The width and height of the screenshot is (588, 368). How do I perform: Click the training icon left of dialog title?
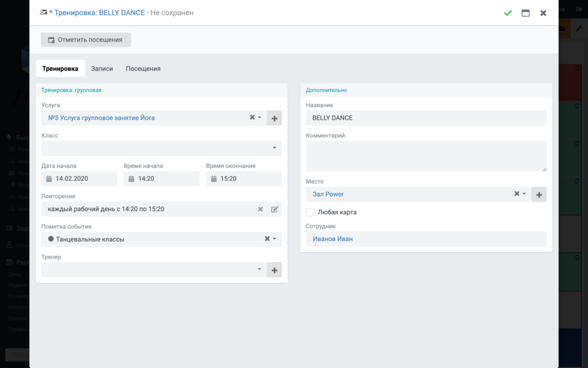[x=44, y=13]
